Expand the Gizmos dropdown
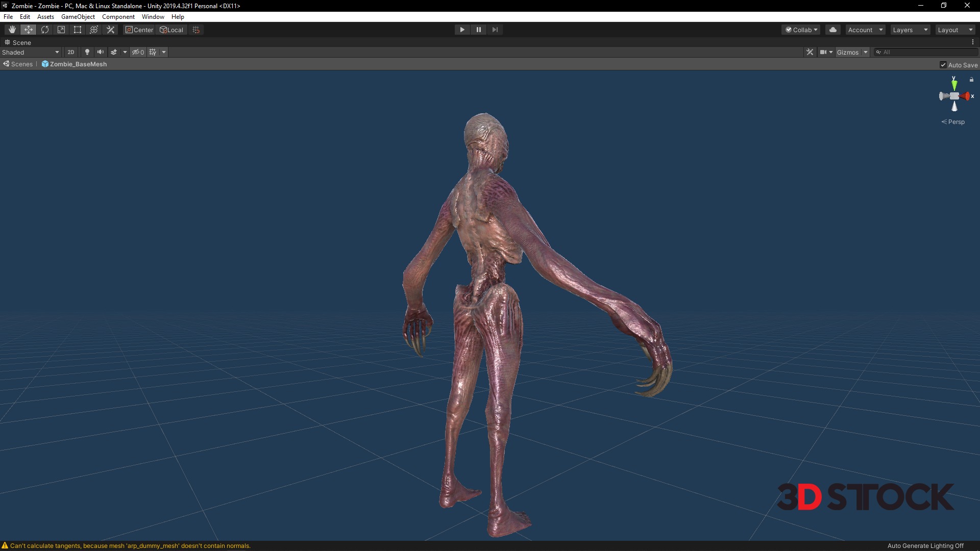Viewport: 980px width, 551px height. click(866, 52)
